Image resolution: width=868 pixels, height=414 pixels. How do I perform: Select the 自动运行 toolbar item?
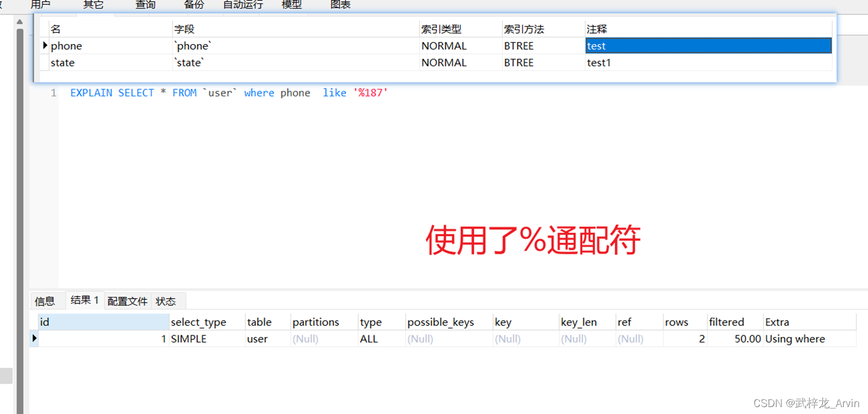(243, 5)
